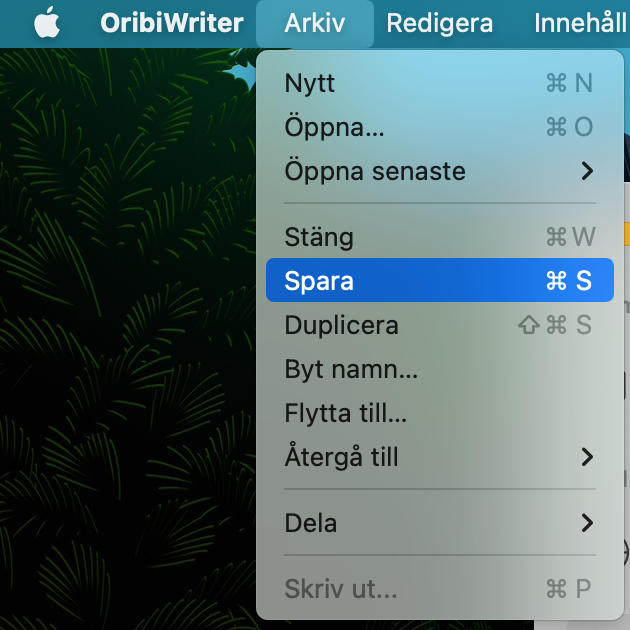Choose Stäng to close the document

440,237
